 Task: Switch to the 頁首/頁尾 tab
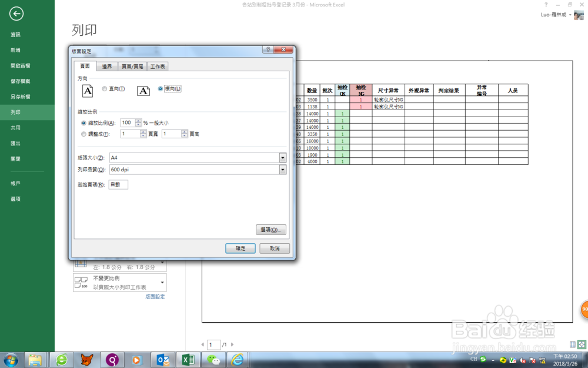[x=132, y=67]
